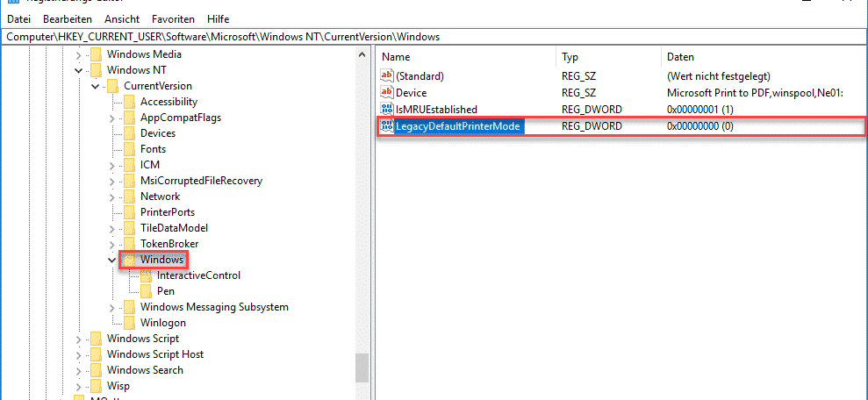Click the 0x00000001 (1) data cell
868x400 pixels.
pos(700,110)
